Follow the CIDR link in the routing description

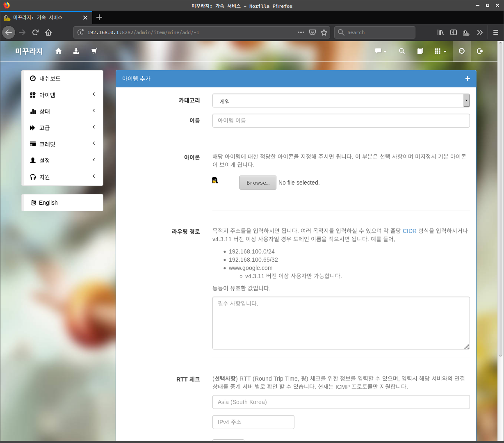point(409,231)
